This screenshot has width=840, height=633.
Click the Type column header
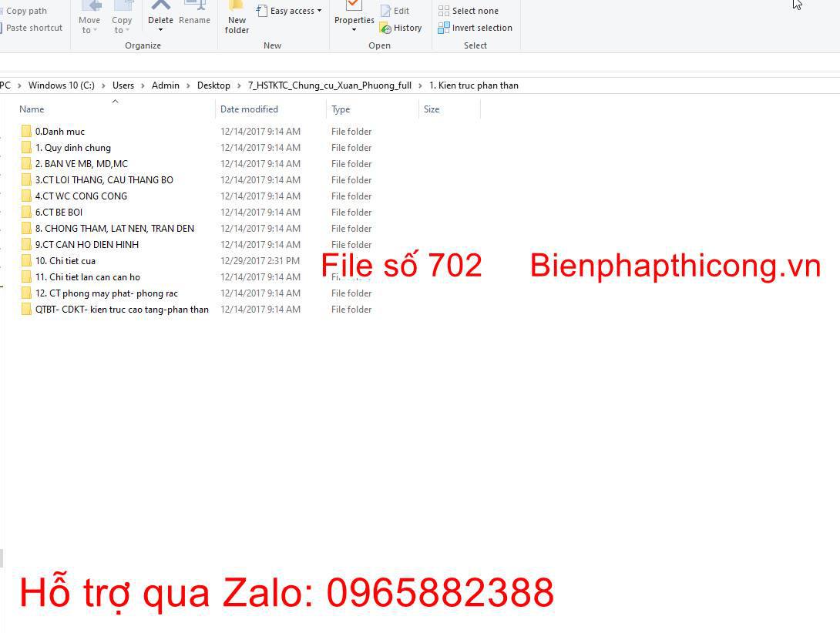click(x=341, y=109)
